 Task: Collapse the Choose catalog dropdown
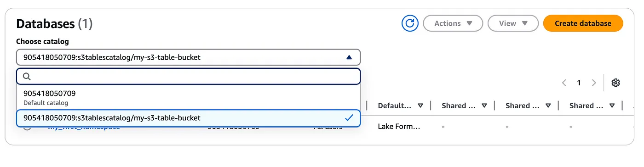pyautogui.click(x=189, y=57)
